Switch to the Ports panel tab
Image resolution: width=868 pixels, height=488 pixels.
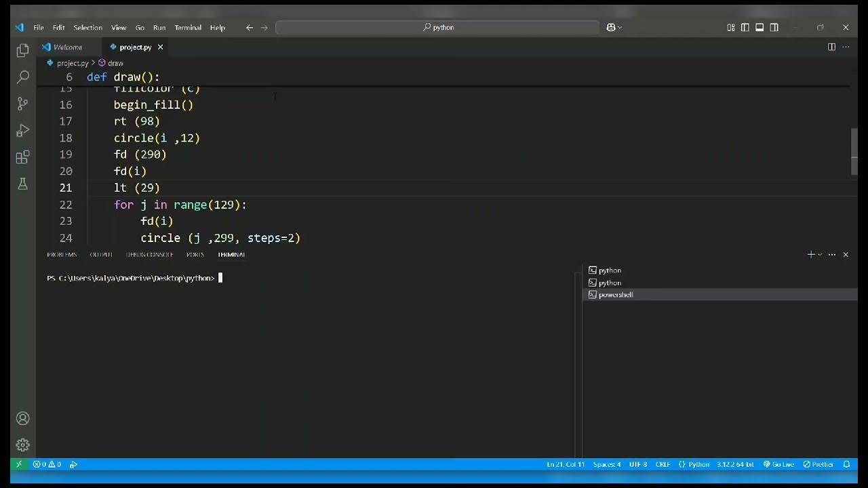195,255
